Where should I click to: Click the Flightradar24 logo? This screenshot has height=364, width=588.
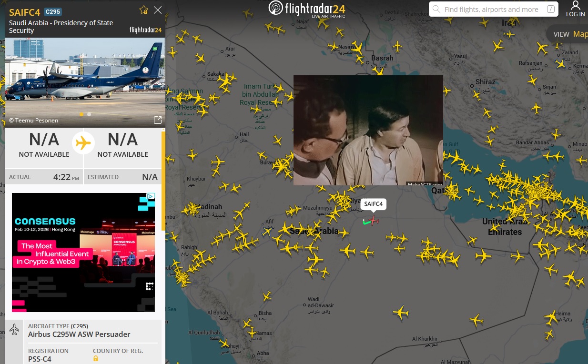(306, 9)
